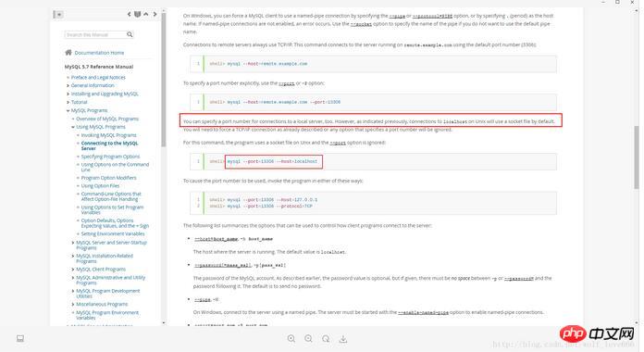The height and width of the screenshot is (352, 644).
Task: Expand MySQL Client Programs arrow
Action: pyautogui.click(x=73, y=270)
